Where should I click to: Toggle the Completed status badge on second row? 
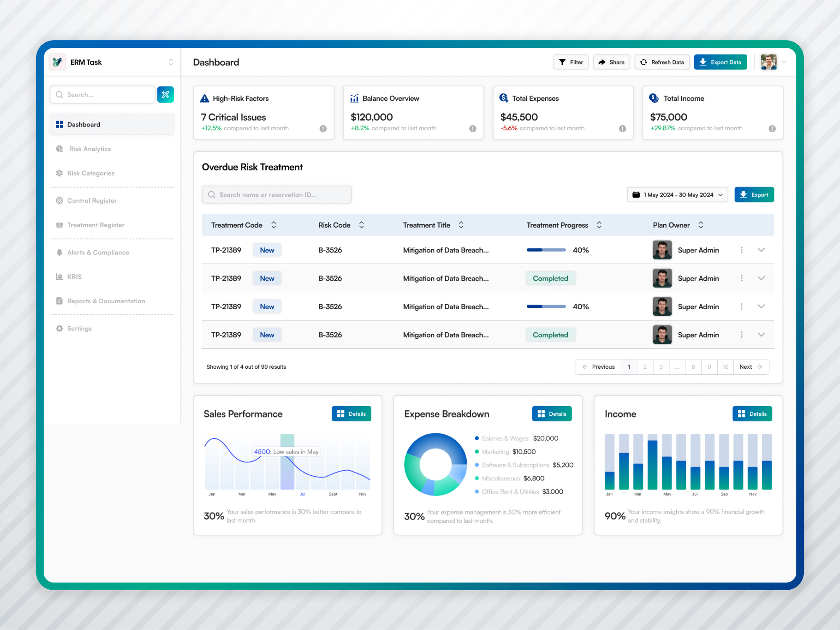pos(550,278)
